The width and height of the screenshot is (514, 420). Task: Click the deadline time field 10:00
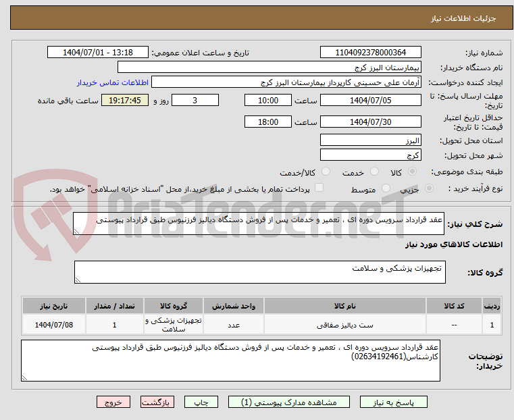[x=268, y=100]
